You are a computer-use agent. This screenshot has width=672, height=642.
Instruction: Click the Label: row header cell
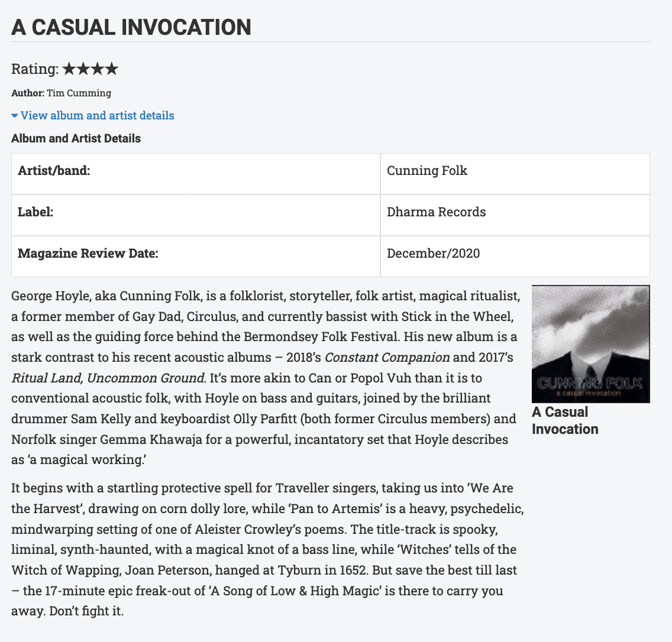35,212
